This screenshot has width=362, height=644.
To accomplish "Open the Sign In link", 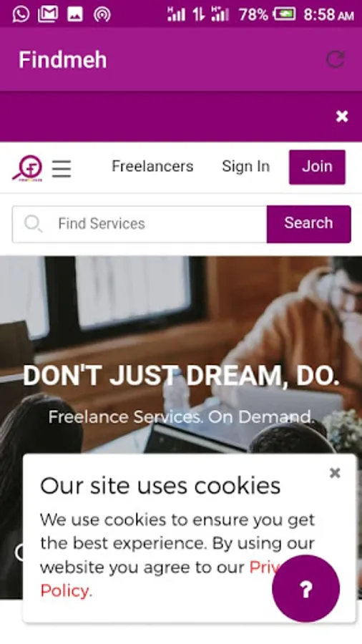I will point(246,166).
